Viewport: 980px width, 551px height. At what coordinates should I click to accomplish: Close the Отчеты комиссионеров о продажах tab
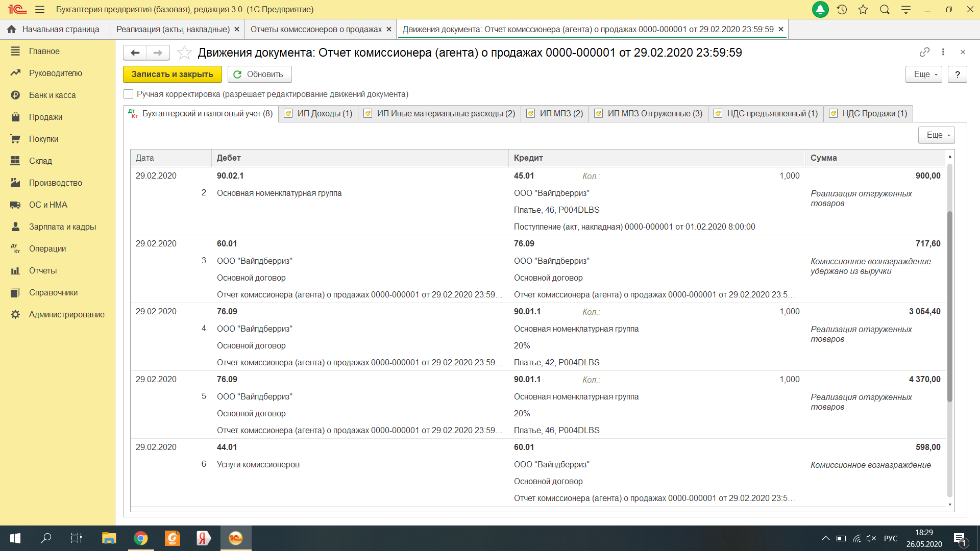click(389, 30)
